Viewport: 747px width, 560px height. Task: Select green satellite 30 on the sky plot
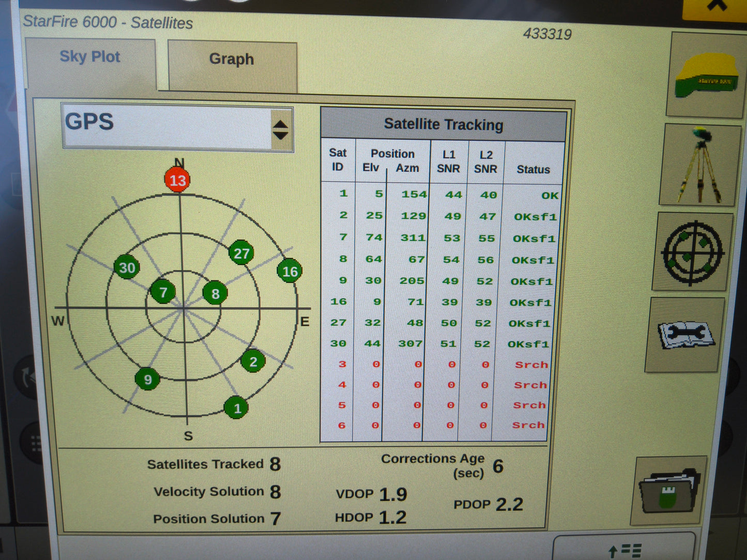click(127, 268)
